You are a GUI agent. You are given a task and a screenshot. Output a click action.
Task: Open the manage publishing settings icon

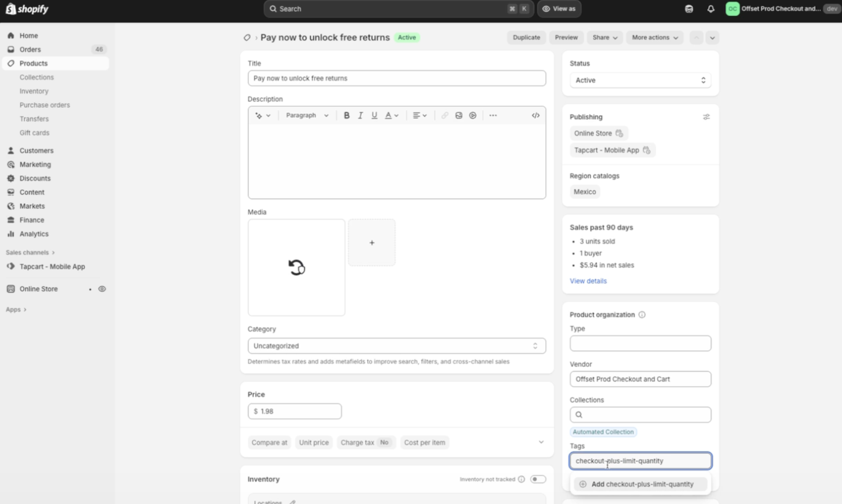(x=706, y=117)
